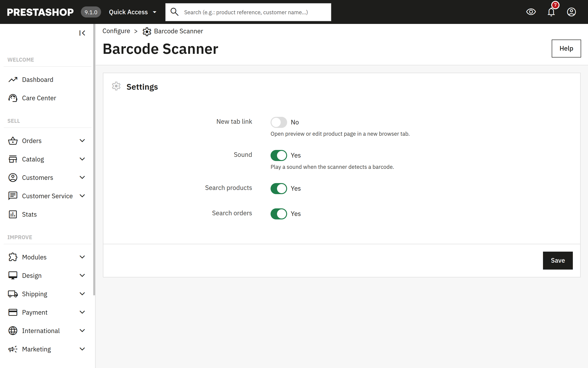The height and width of the screenshot is (368, 588).
Task: Select the Shipping menu label
Action: point(34,294)
